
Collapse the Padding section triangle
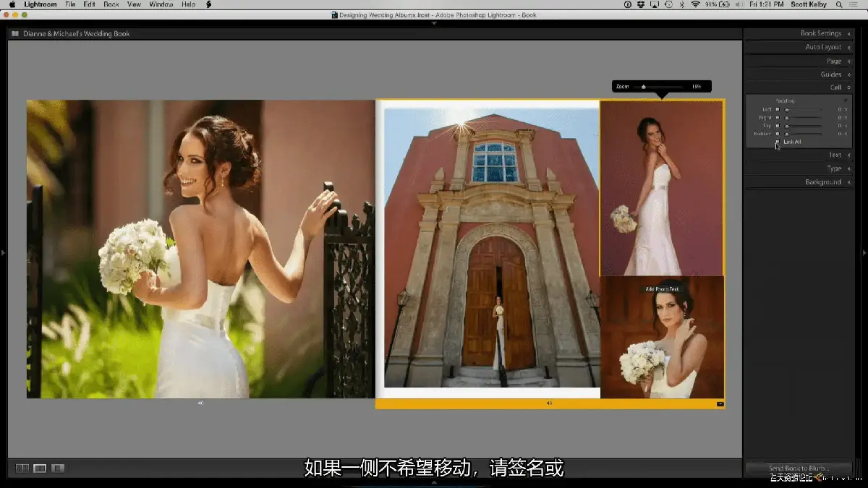pos(846,100)
